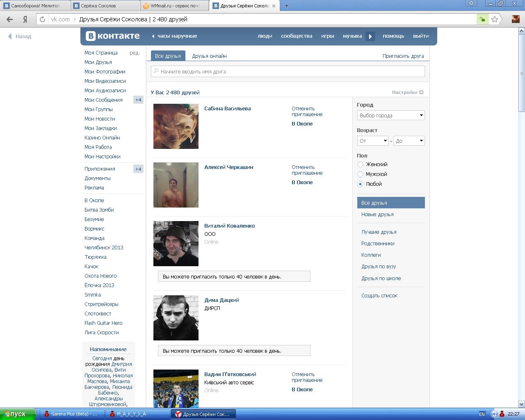Click Создать список link

(379, 296)
